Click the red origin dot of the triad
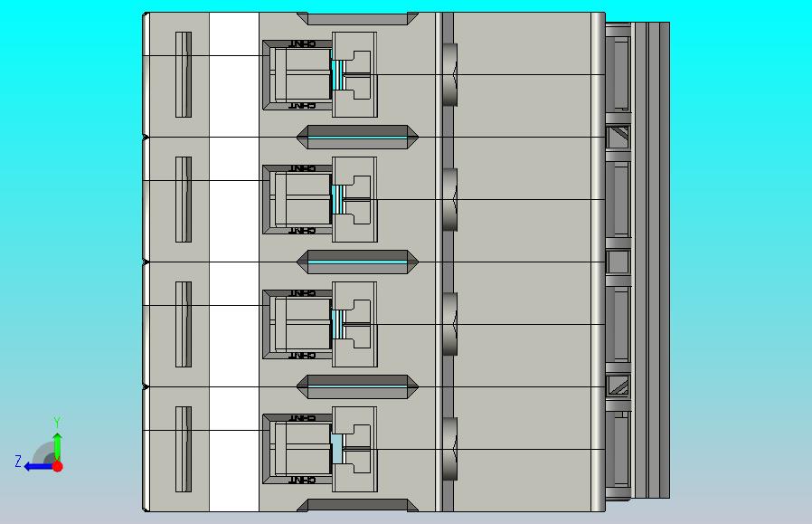Image resolution: width=812 pixels, height=524 pixels. 58,466
